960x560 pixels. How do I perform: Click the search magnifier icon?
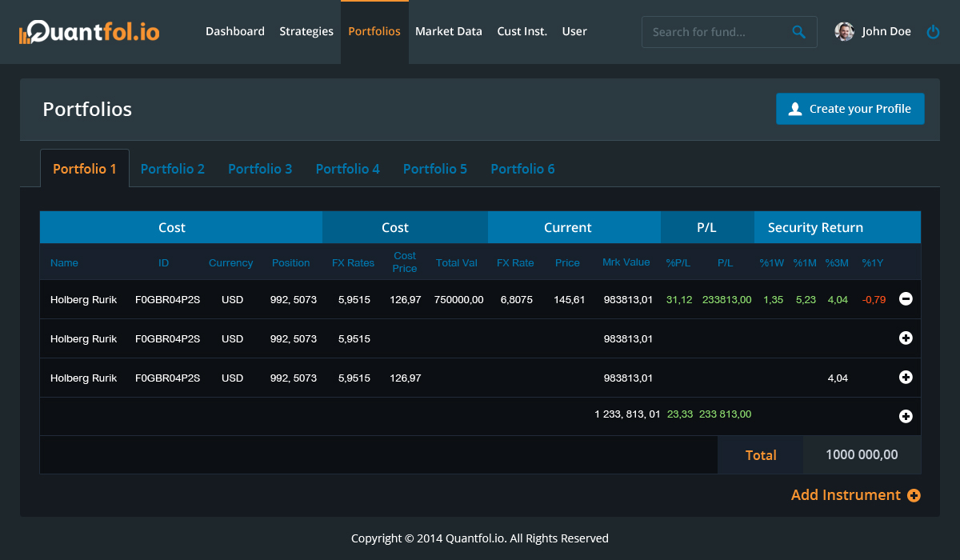tap(798, 32)
